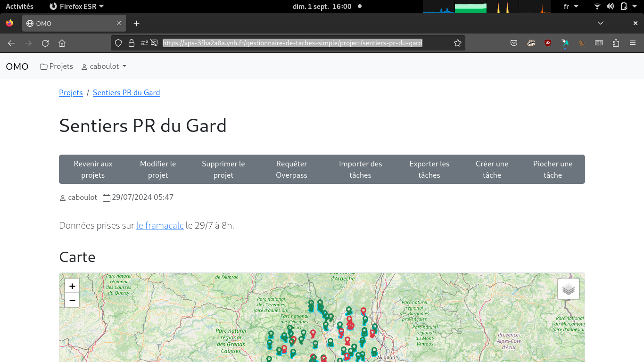Select the OMO browser tab
Viewport: 644px width, 362px height.
click(x=72, y=23)
